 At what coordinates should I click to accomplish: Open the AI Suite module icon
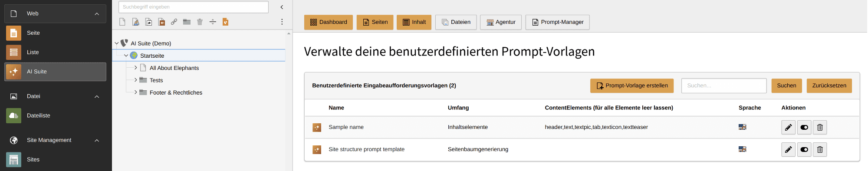(13, 72)
